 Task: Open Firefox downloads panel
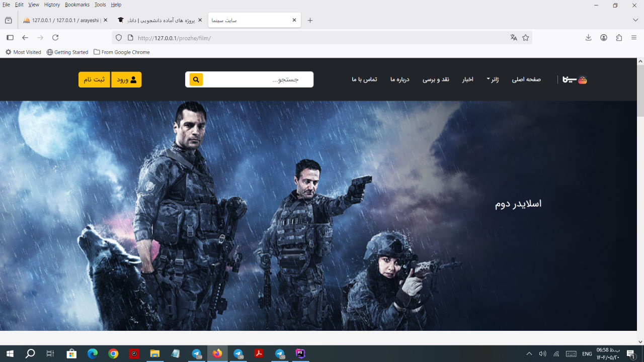coord(588,38)
